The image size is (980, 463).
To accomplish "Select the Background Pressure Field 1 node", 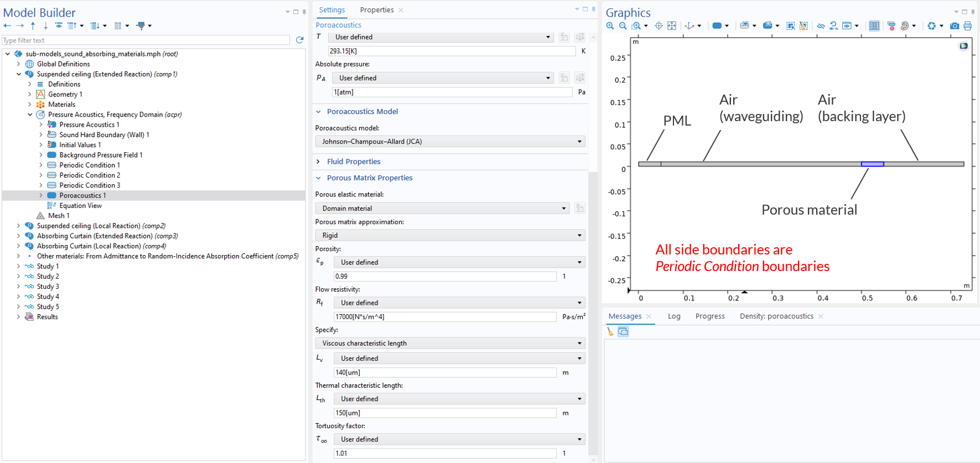I will coord(101,155).
